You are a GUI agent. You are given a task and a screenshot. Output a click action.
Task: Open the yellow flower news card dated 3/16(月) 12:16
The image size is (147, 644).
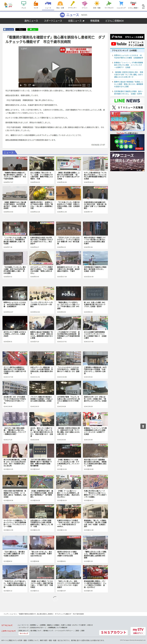(42, 200)
